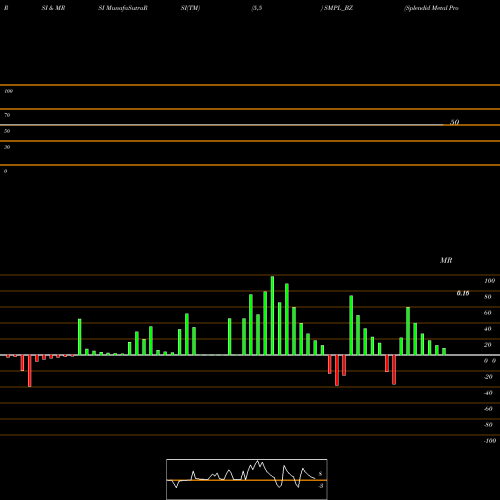Click the MR axis label '40'
This screenshot has height=500, width=500.
488,329
